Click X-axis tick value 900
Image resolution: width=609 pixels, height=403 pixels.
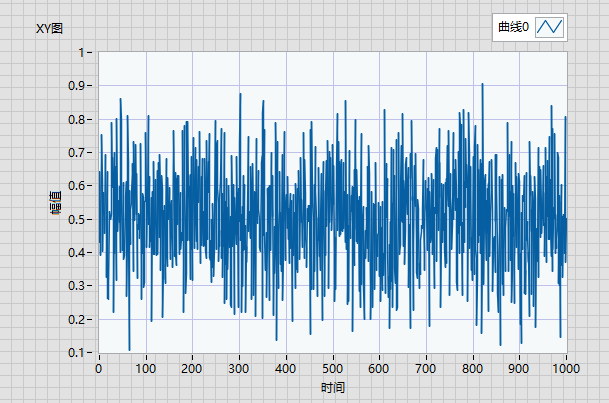pos(519,368)
